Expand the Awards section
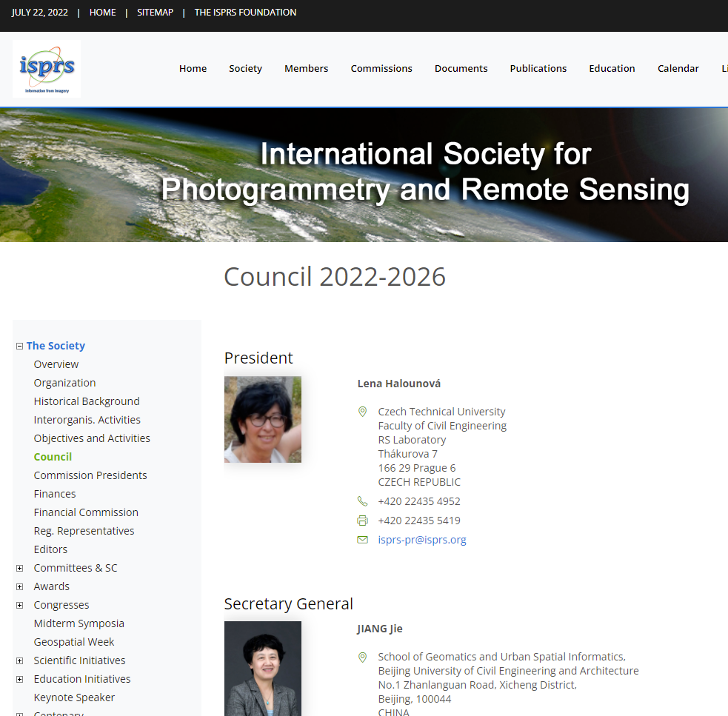The width and height of the screenshot is (728, 716). 19,587
